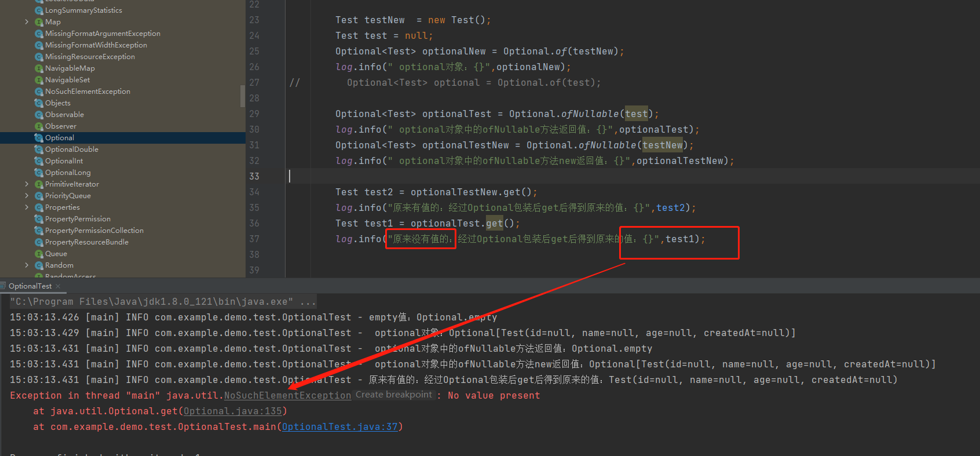
Task: Click the console line logged at 15:03:13.426
Action: pyautogui.click(x=253, y=317)
